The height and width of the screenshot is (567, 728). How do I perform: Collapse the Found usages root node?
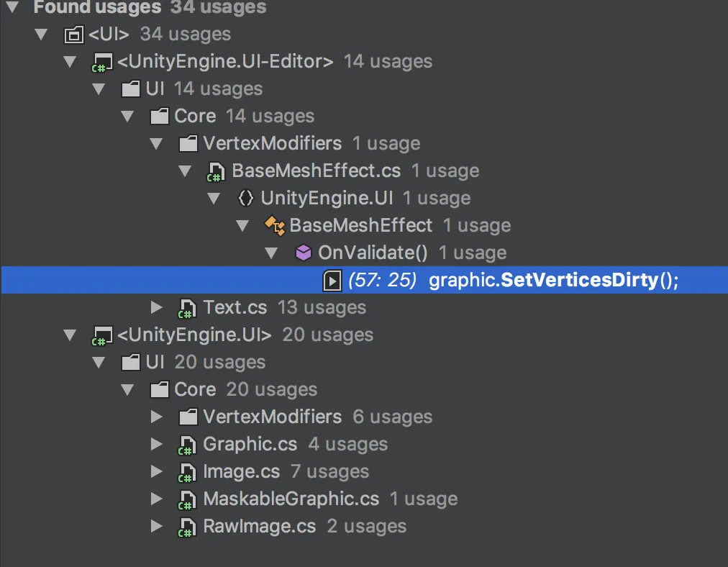13,7
